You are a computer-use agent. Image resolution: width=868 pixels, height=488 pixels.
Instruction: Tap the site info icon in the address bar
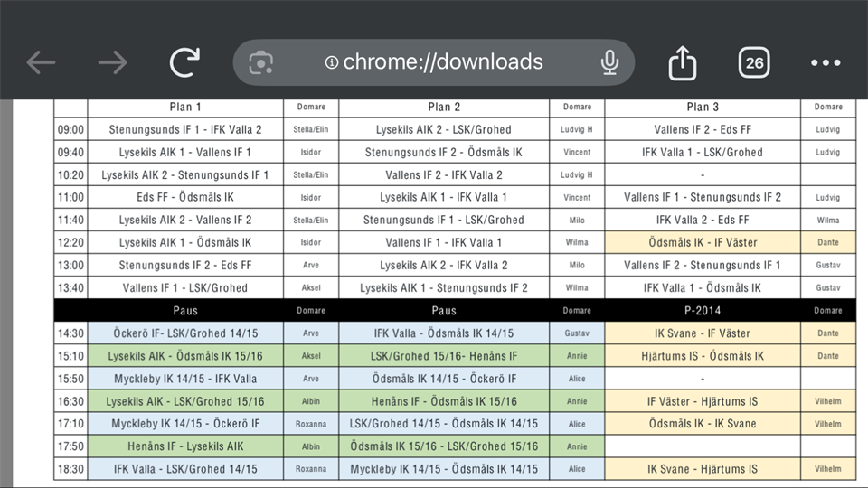click(332, 62)
